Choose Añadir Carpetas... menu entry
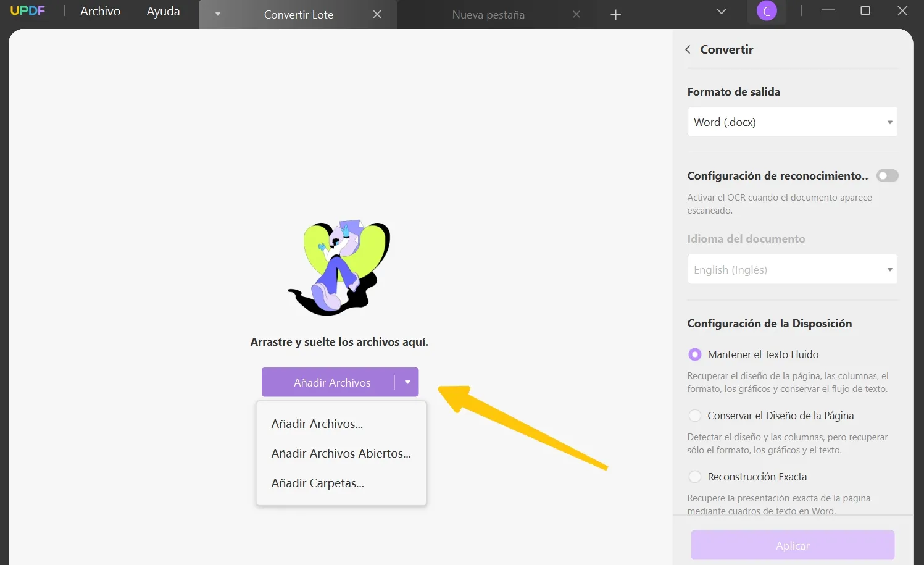This screenshot has height=565, width=924. 318,483
